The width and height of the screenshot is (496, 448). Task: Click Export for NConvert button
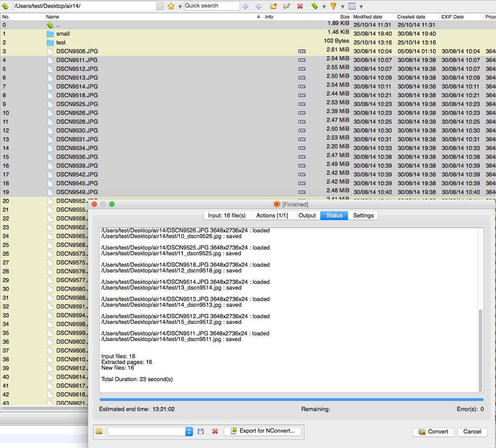(262, 431)
